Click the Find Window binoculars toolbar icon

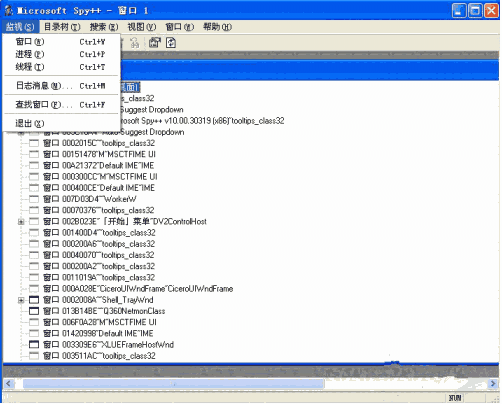click(x=134, y=43)
